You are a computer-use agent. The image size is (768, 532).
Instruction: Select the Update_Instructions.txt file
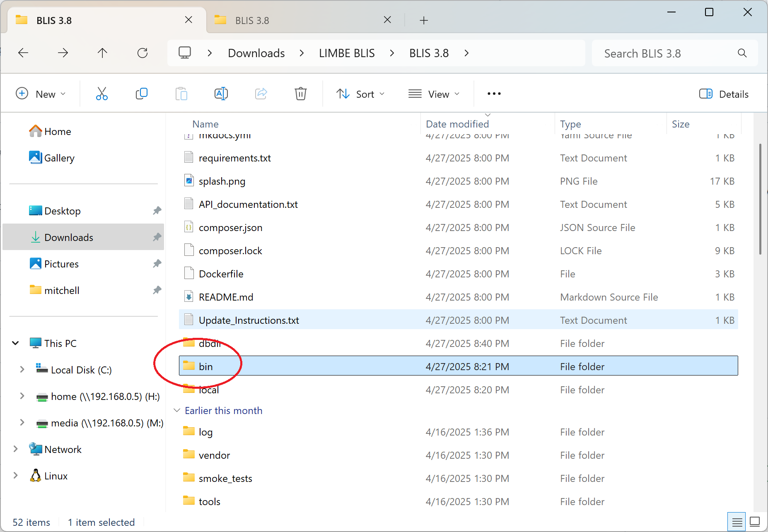(458, 320)
